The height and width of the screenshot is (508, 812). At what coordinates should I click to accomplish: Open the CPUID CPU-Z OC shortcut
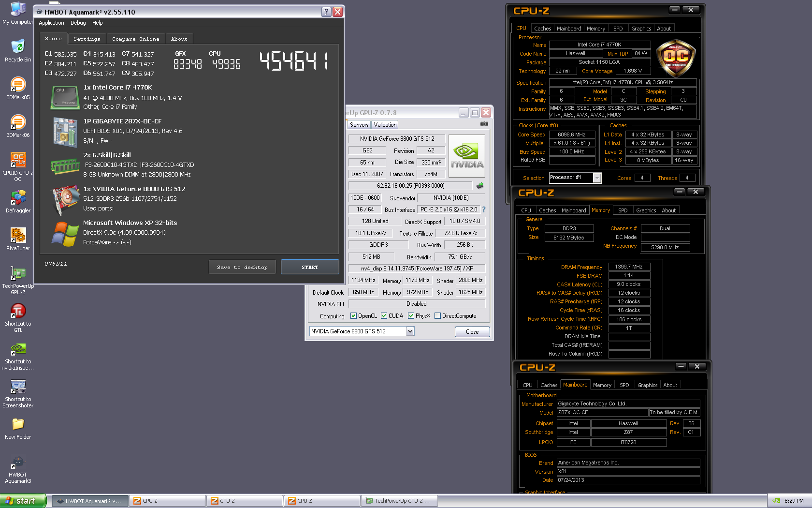click(x=18, y=166)
